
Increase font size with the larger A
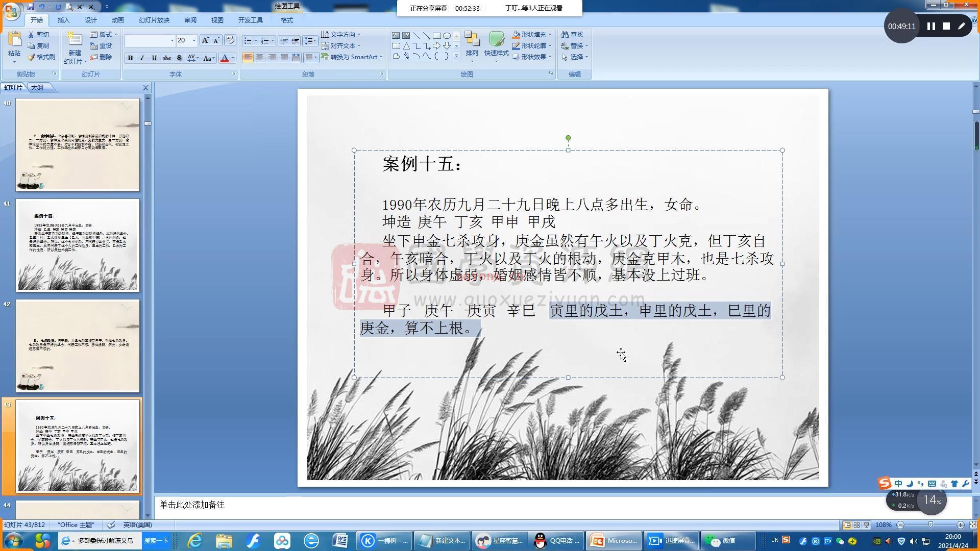click(205, 40)
